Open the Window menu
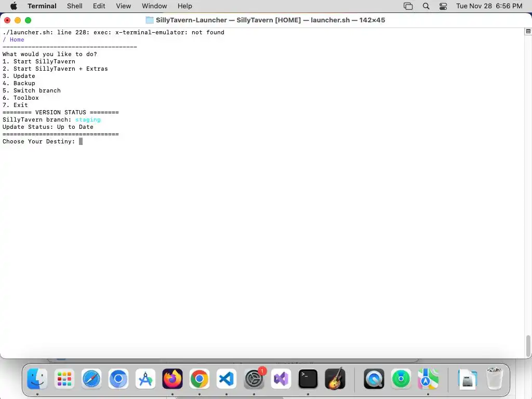 tap(154, 6)
